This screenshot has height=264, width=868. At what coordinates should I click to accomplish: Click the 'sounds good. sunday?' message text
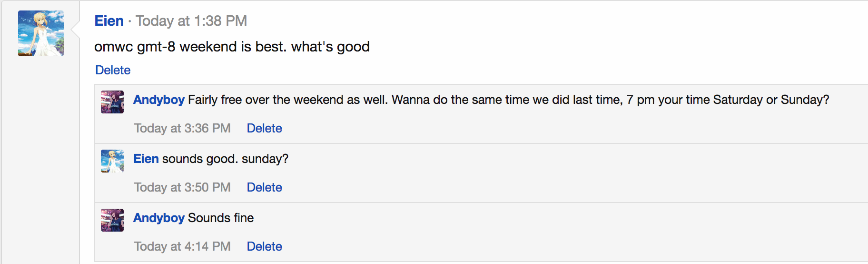point(225,159)
